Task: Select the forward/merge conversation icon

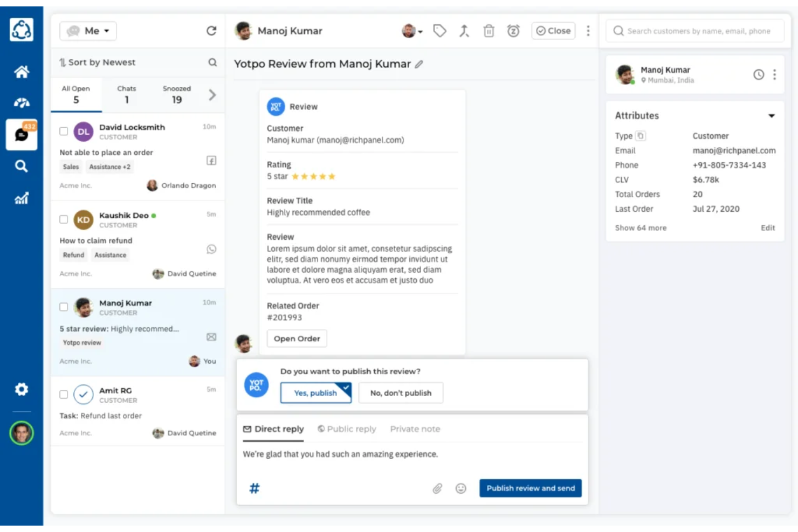Action: [464, 31]
